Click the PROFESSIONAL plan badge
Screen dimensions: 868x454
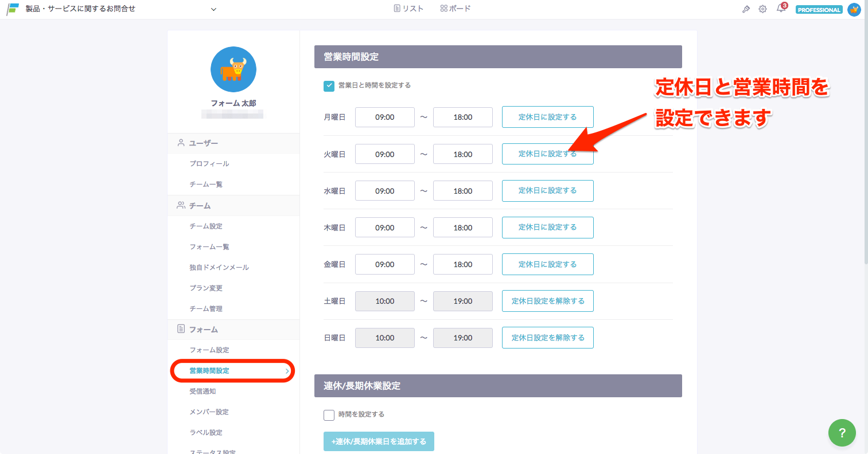819,9
